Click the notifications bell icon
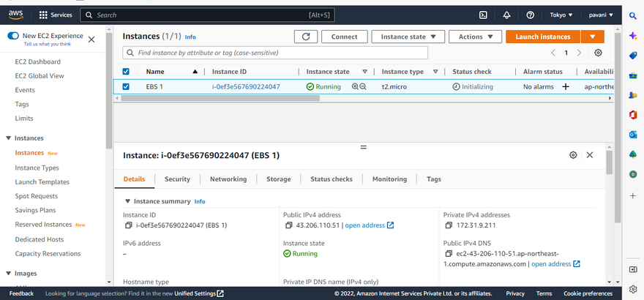The height and width of the screenshot is (300, 644). point(506,15)
